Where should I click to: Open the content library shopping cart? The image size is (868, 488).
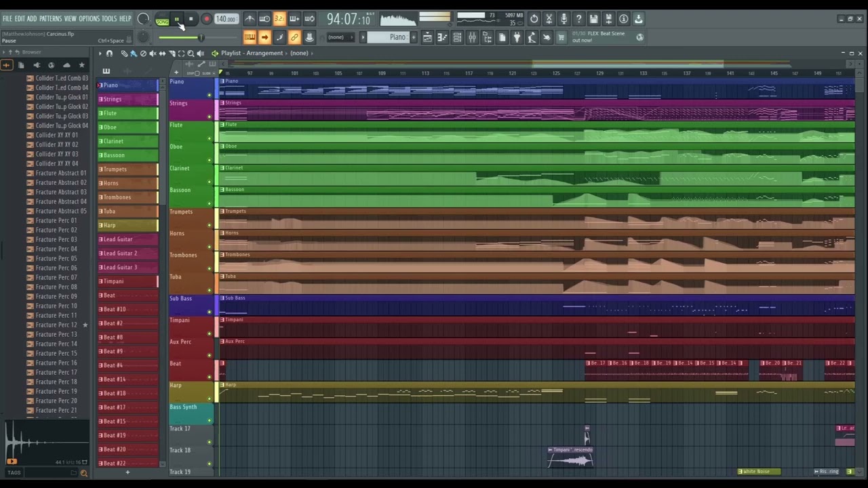click(x=561, y=37)
